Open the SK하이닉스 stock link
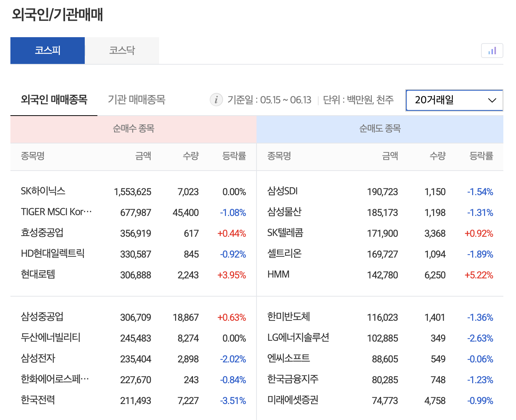This screenshot has height=420, width=516. [x=43, y=191]
